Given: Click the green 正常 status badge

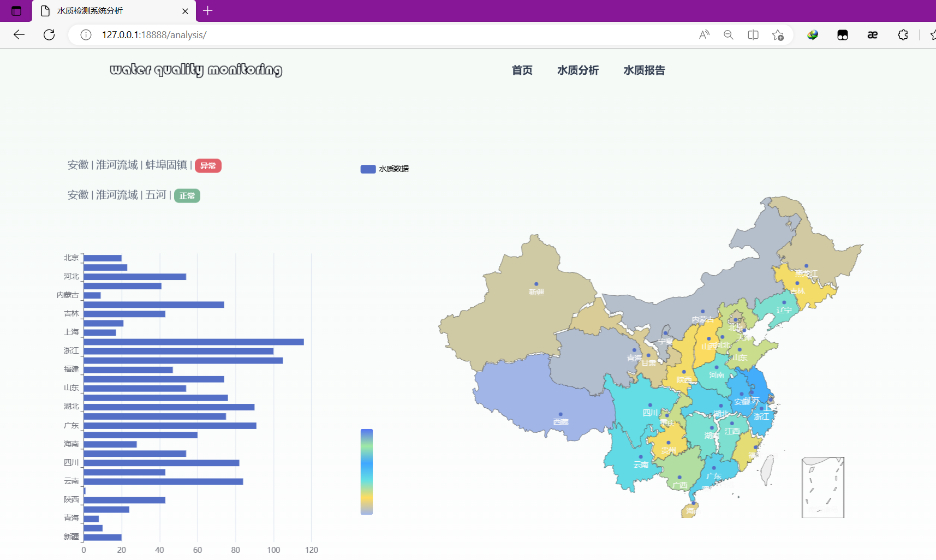Looking at the screenshot, I should pos(187,195).
